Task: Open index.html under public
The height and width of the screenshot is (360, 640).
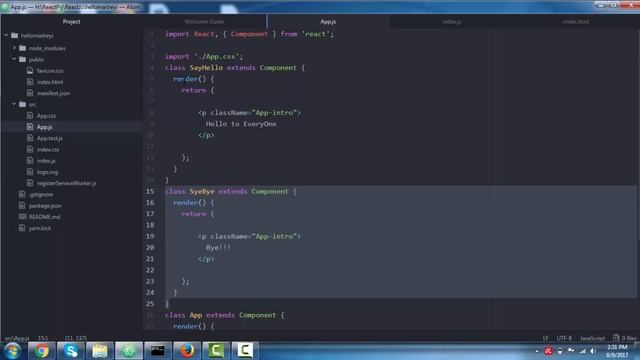Action: point(50,82)
